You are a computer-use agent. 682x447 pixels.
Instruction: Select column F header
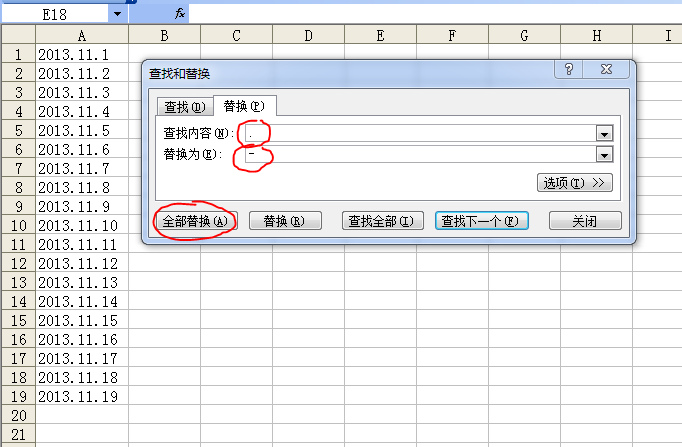[x=452, y=35]
